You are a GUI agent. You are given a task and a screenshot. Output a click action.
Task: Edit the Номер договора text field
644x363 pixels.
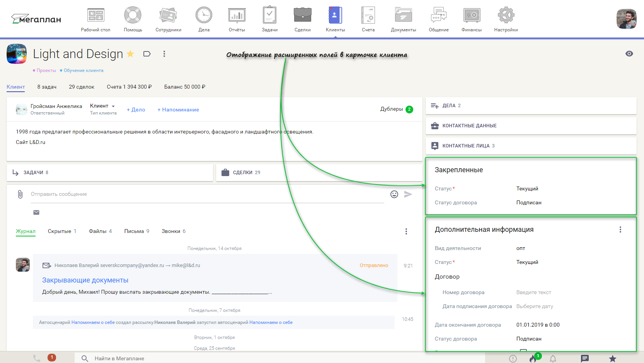pyautogui.click(x=534, y=293)
